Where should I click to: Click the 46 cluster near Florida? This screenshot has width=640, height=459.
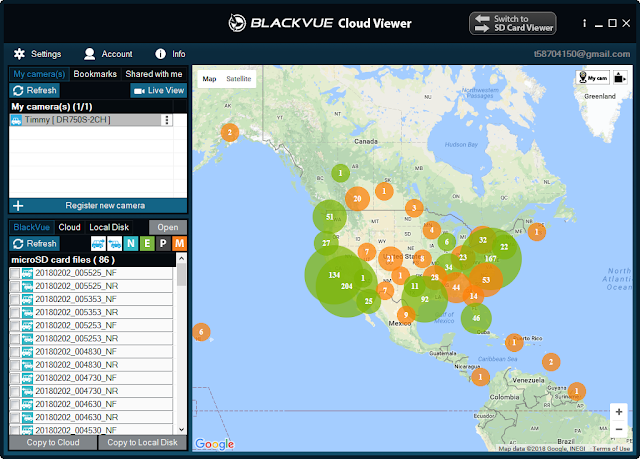(476, 318)
